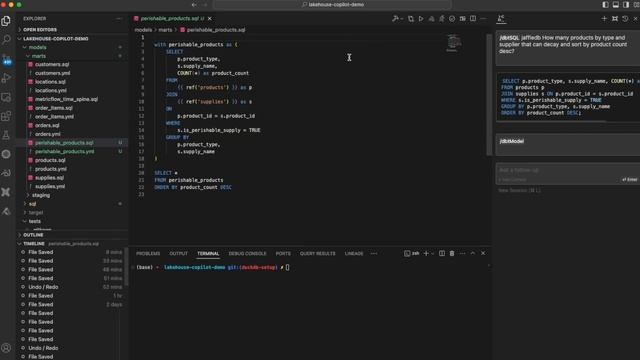Collapse the LAKEHOUSE-COPILOT-DEMO folder root
Screen dimensions: 640x360
[56, 38]
